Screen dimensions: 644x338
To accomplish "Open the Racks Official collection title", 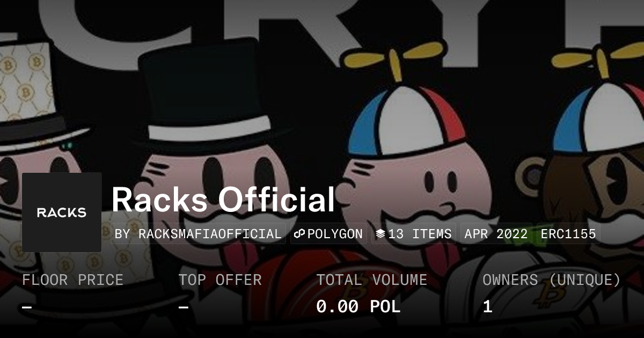I will click(223, 200).
